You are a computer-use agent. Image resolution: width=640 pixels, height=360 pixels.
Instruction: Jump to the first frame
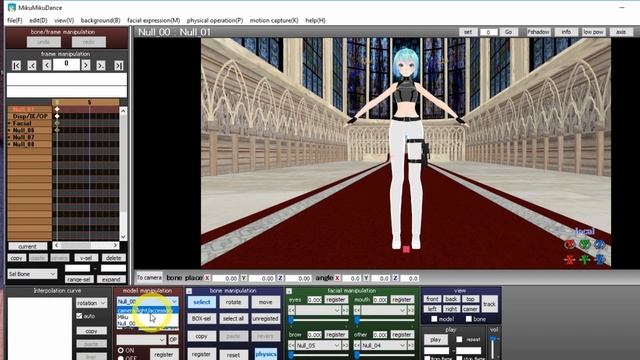(16, 65)
